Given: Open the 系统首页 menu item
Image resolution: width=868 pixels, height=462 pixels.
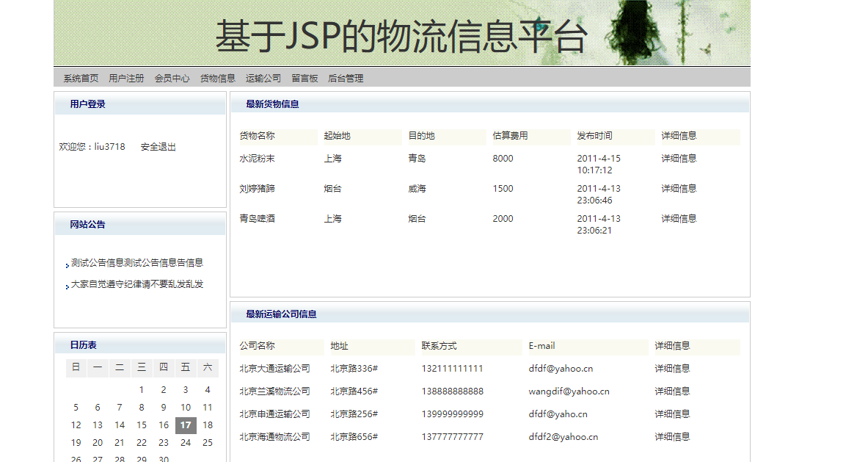Looking at the screenshot, I should click(80, 78).
